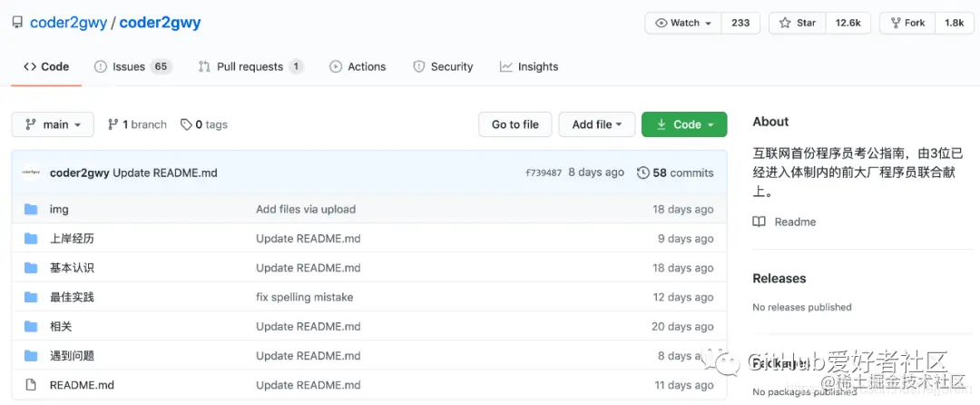View the 58 commits history

coord(675,173)
